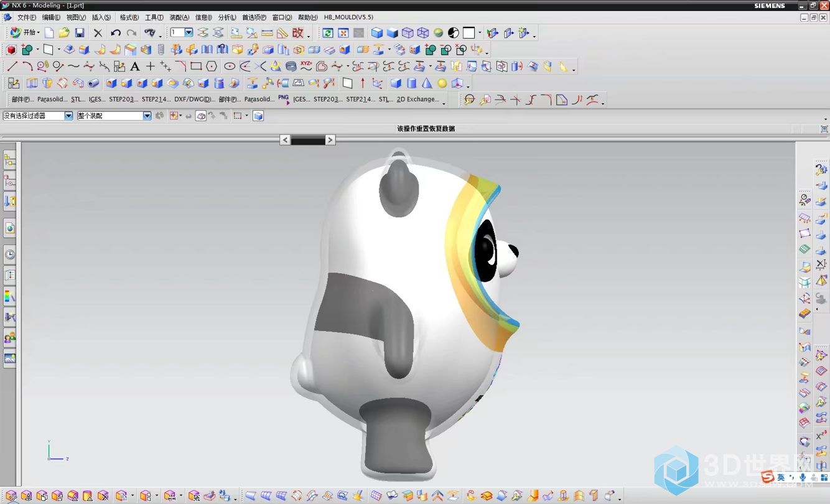Select the Helix spring tool
The width and height of the screenshot is (830, 504).
click(291, 66)
